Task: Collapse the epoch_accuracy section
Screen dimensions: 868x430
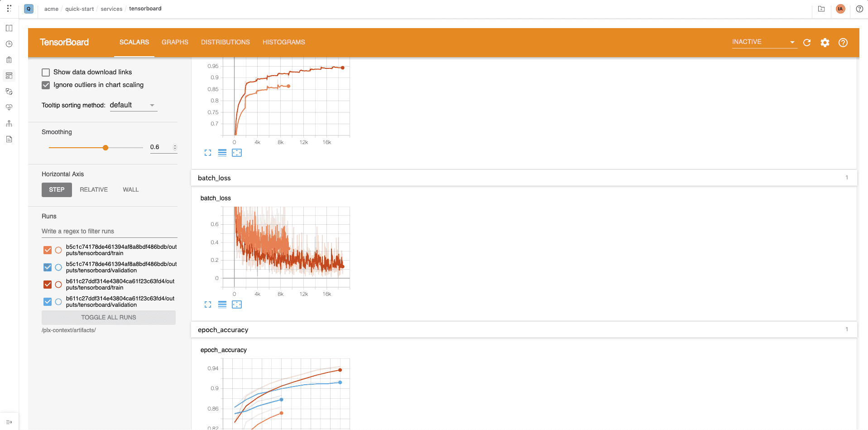Action: pos(223,329)
